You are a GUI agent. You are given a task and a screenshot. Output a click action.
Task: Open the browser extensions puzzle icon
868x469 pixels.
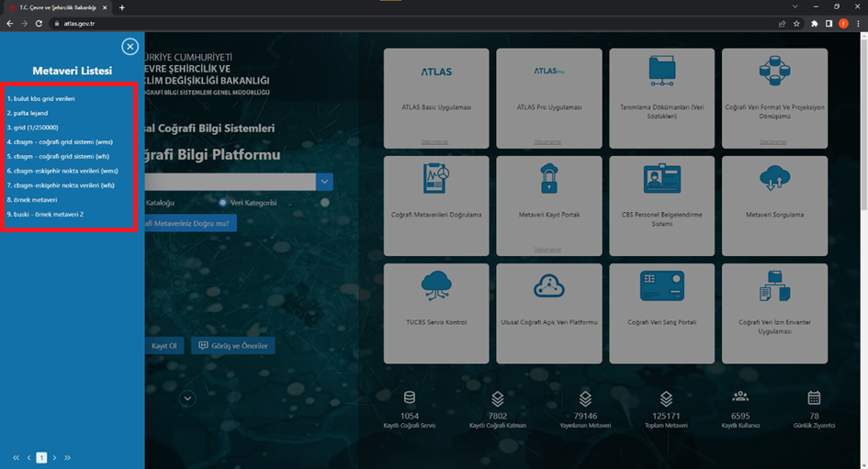815,24
